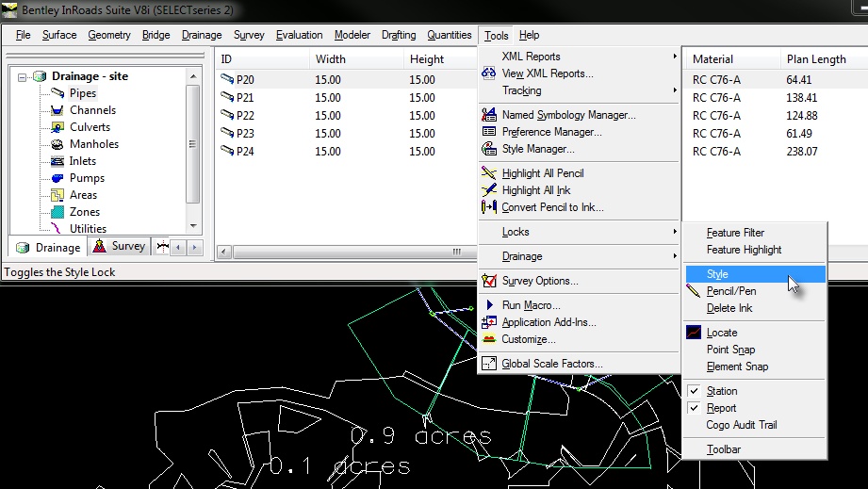Click the Application Add-Ins icon
This screenshot has height=489, width=868.
pyautogui.click(x=489, y=322)
